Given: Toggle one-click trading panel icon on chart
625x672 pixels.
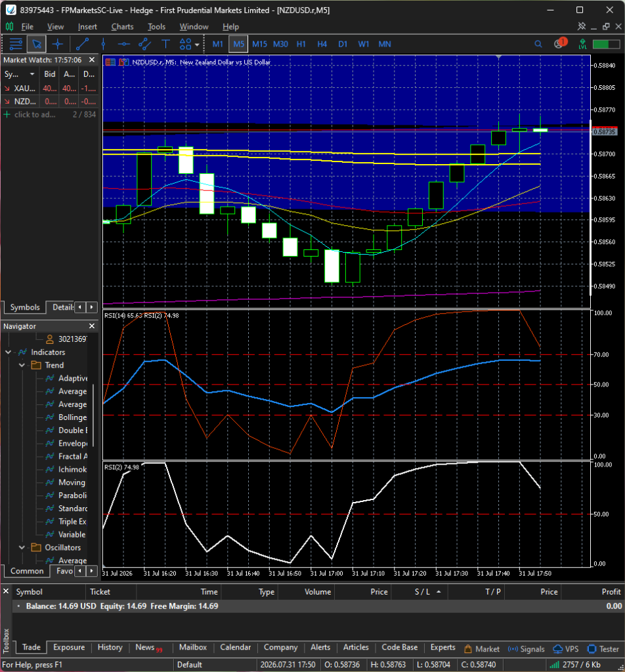Looking at the screenshot, I should click(110, 62).
